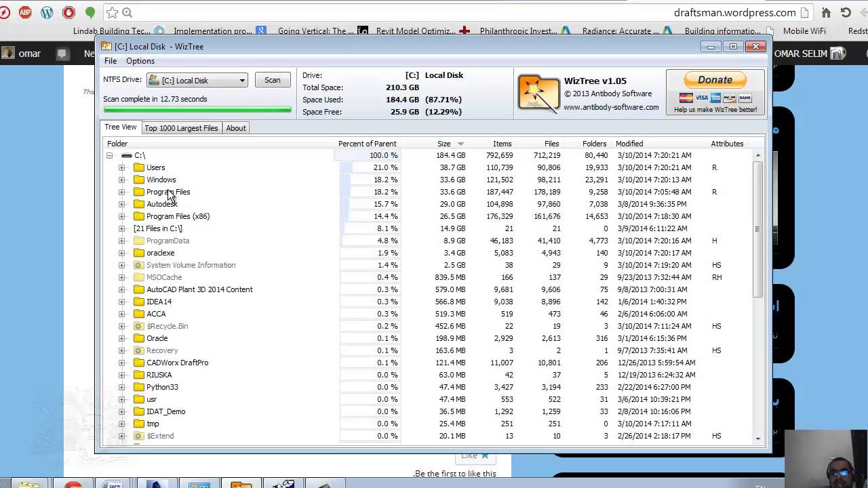The image size is (868, 488).
Task: Click the MSOCache folder icon
Action: tap(139, 277)
